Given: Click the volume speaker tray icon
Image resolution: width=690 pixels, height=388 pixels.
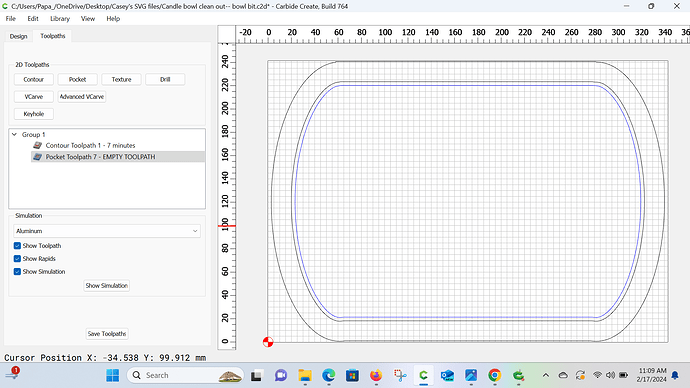Looking at the screenshot, I should click(610, 375).
